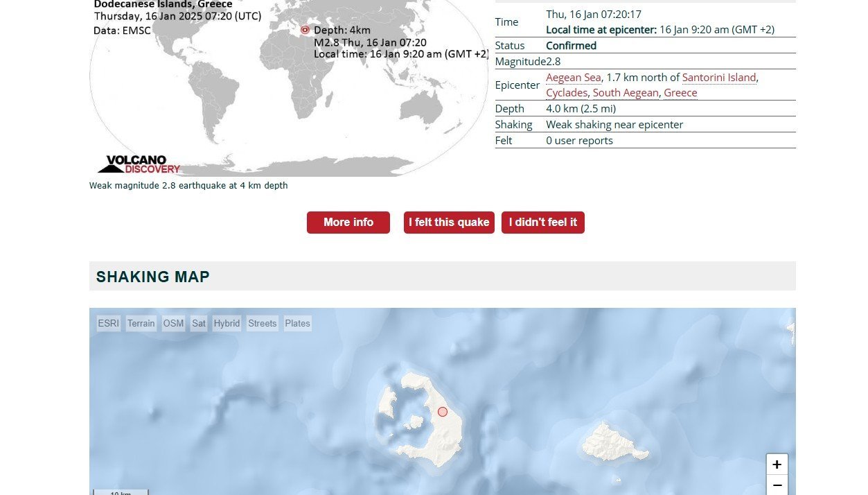Click the I didn't feel it button
Image resolution: width=868 pixels, height=495 pixels.
[543, 223]
